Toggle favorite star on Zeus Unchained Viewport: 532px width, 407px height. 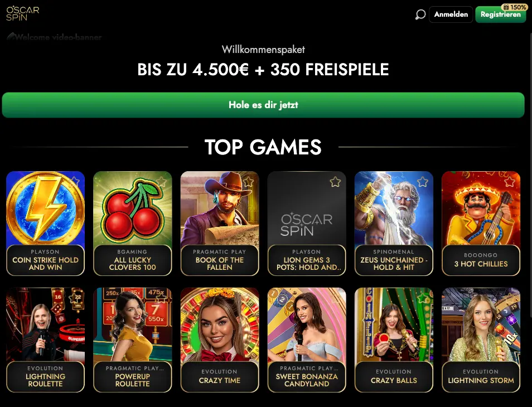click(x=422, y=182)
